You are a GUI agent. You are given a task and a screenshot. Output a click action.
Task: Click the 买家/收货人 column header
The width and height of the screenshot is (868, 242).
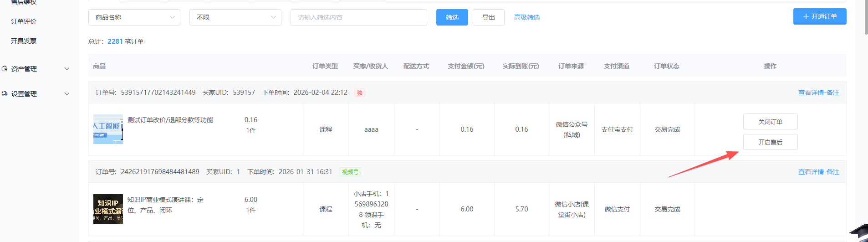point(371,66)
